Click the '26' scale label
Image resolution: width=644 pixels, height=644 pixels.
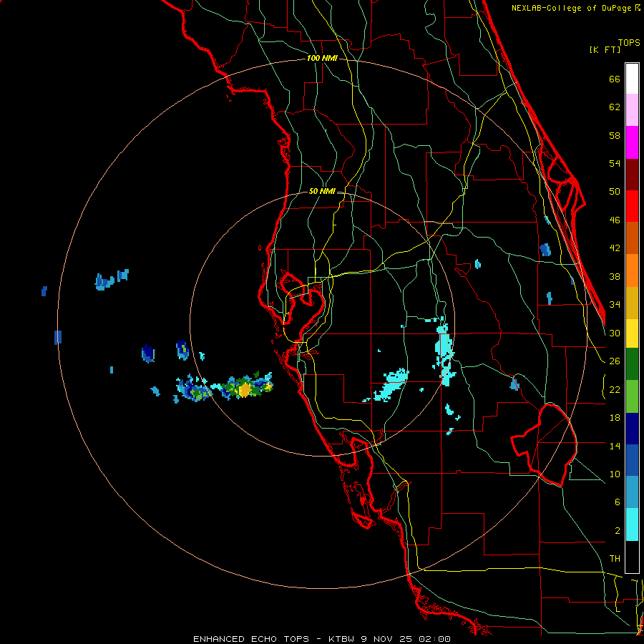(x=615, y=361)
